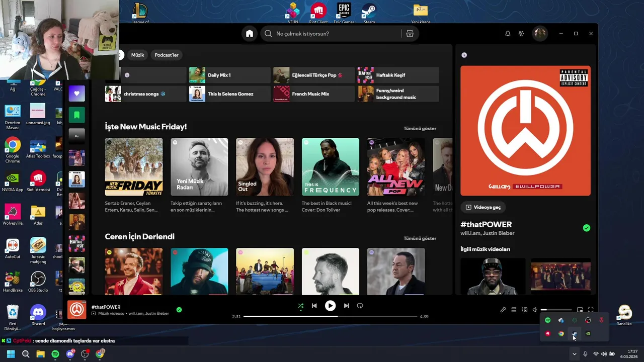Open Funny/weird background music tile

pyautogui.click(x=398, y=94)
